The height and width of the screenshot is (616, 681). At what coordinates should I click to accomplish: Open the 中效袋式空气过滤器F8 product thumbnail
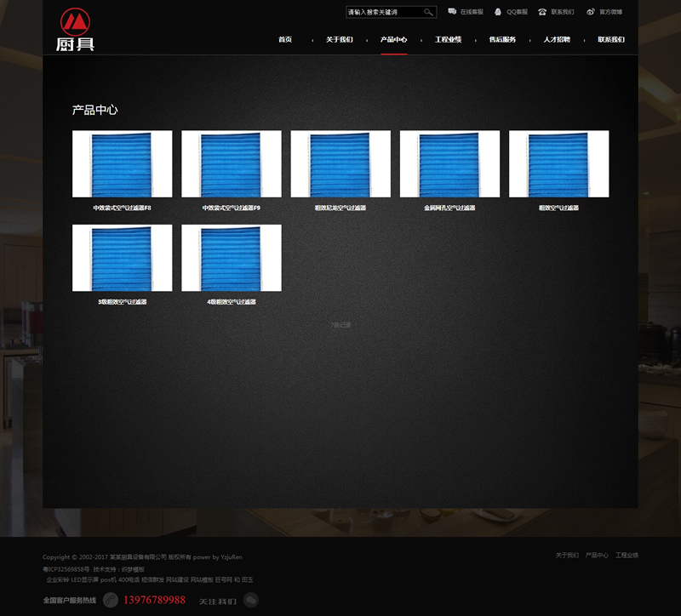click(122, 163)
